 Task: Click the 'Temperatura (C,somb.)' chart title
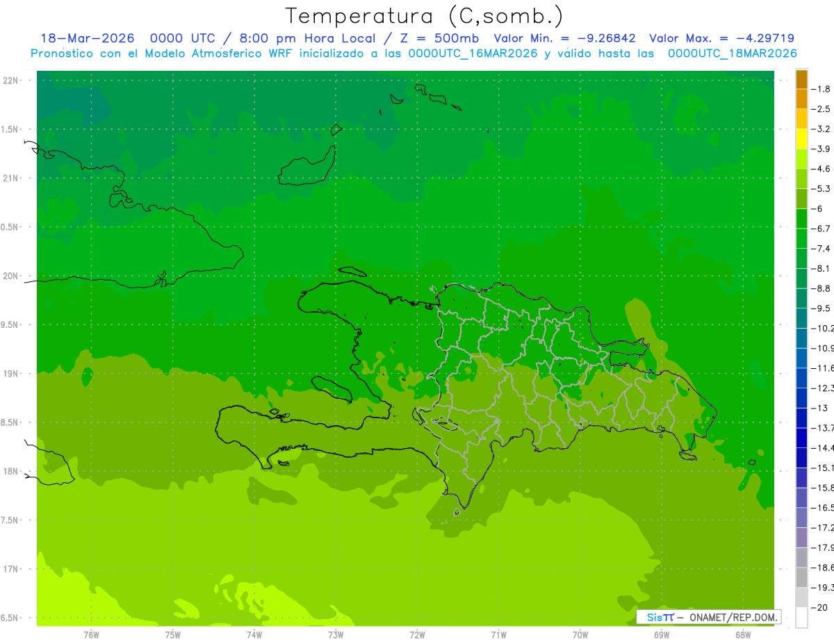click(424, 17)
